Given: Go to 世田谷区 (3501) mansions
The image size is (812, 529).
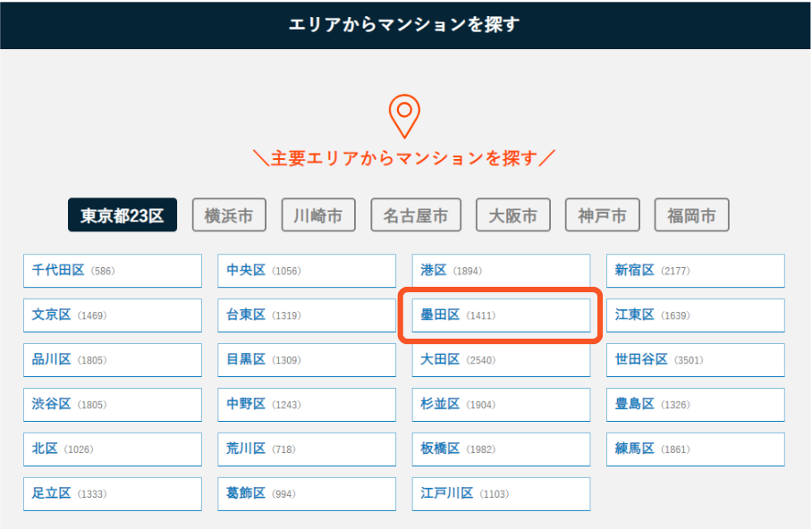Looking at the screenshot, I should coord(696,360).
